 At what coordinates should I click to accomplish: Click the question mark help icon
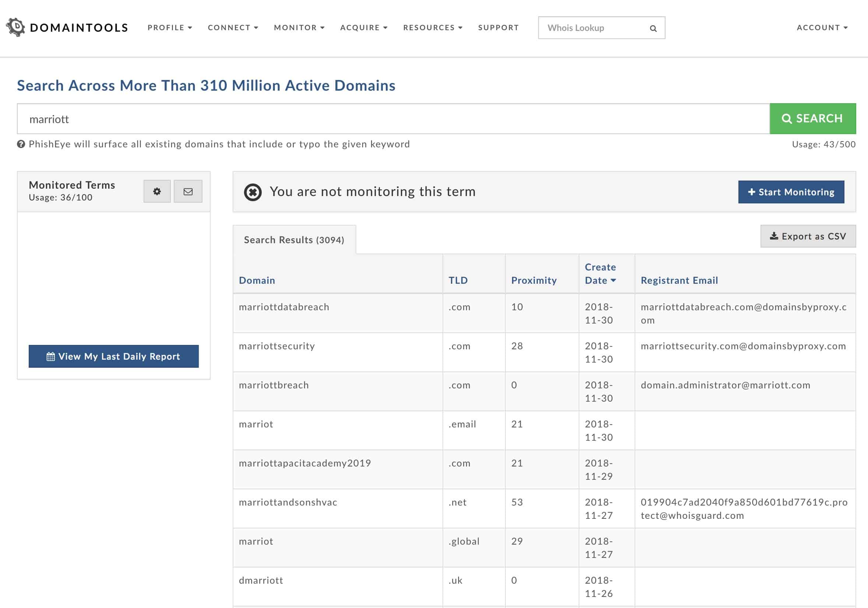pyautogui.click(x=21, y=144)
